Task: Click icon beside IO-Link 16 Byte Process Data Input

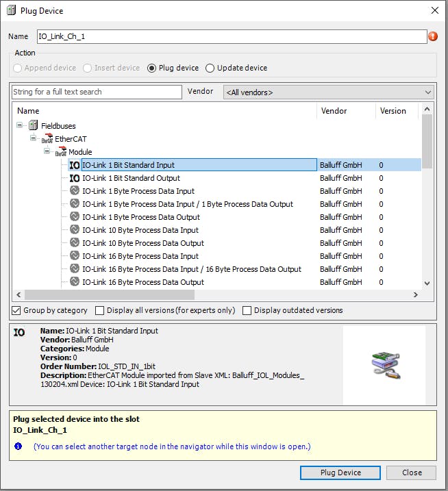Action: click(x=75, y=255)
